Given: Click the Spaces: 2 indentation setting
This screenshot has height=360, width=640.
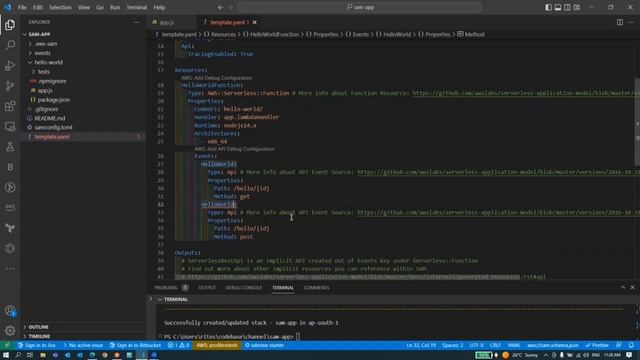Looking at the screenshot, I should 453,345.
